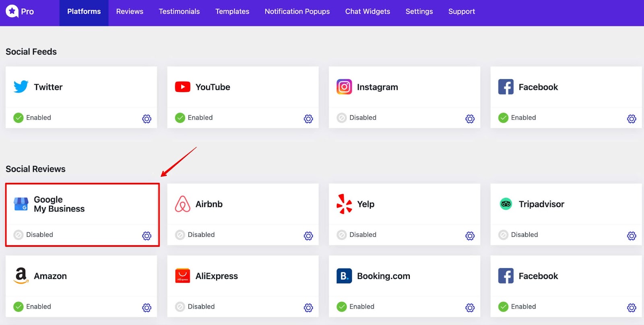Open Yelp settings gear

(470, 236)
